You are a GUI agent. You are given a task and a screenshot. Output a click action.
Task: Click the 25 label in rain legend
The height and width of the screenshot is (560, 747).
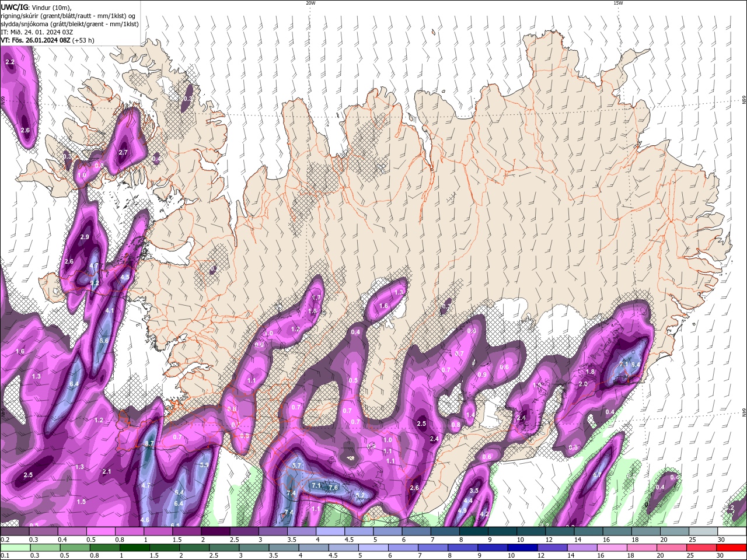pos(690,556)
